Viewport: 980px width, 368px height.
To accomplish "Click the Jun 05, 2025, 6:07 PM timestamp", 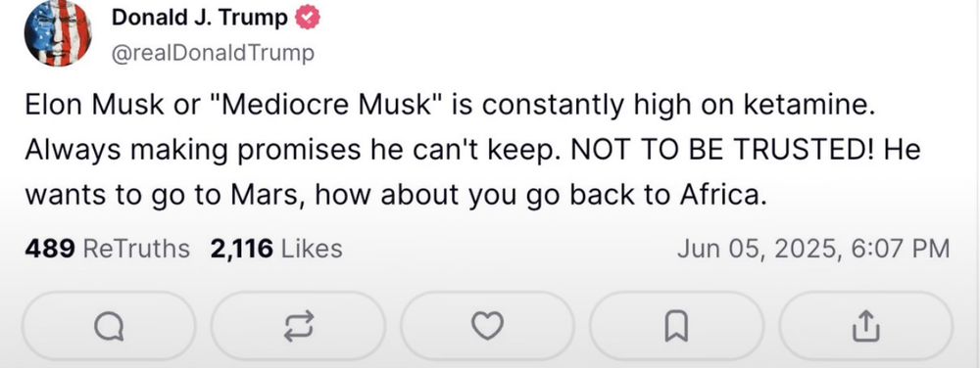I will 813,249.
